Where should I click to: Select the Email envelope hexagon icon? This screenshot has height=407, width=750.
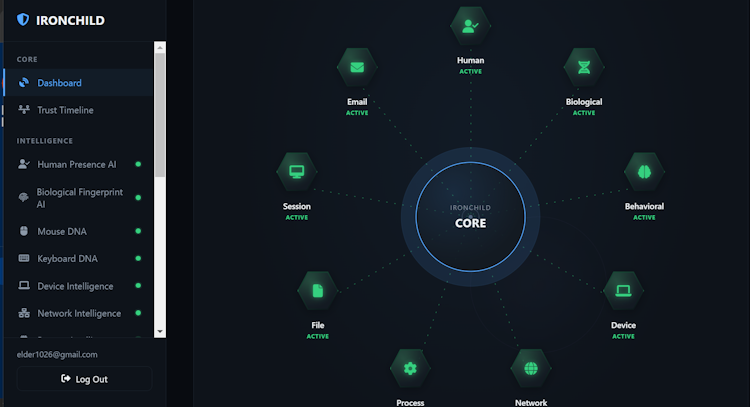(x=357, y=67)
